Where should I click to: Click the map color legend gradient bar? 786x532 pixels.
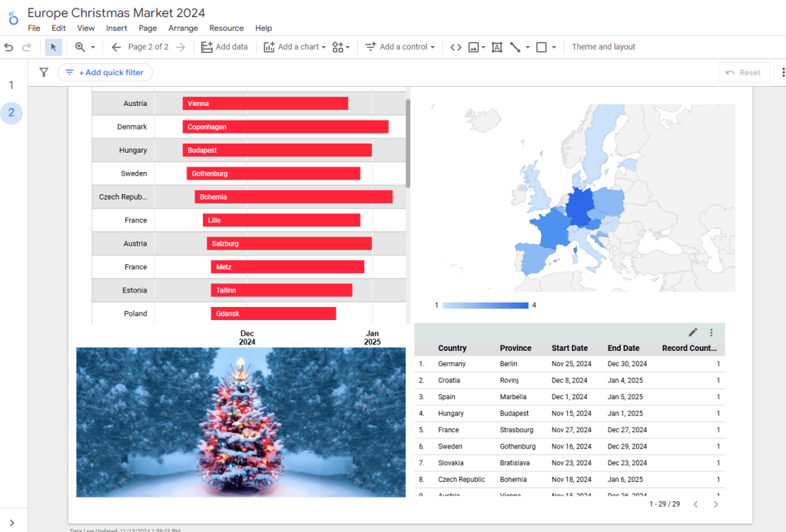pyautogui.click(x=485, y=306)
